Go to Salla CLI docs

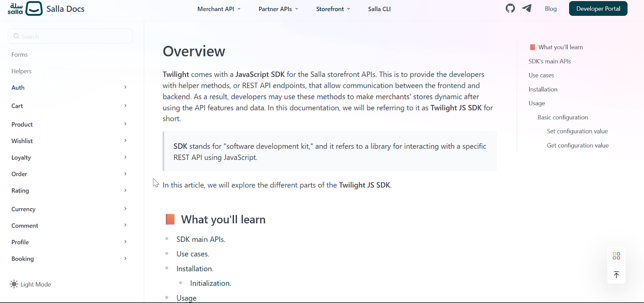point(379,9)
